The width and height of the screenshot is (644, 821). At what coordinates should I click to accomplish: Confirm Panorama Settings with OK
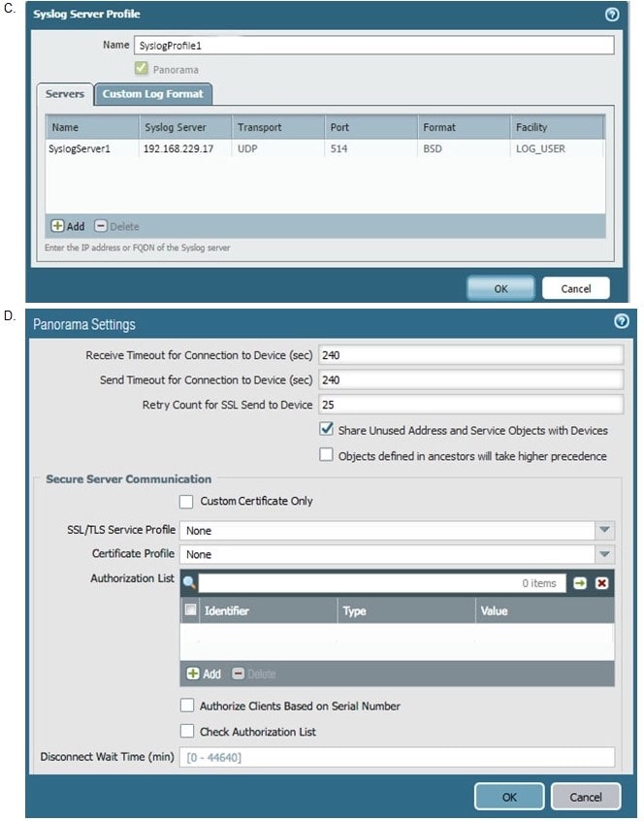(509, 797)
